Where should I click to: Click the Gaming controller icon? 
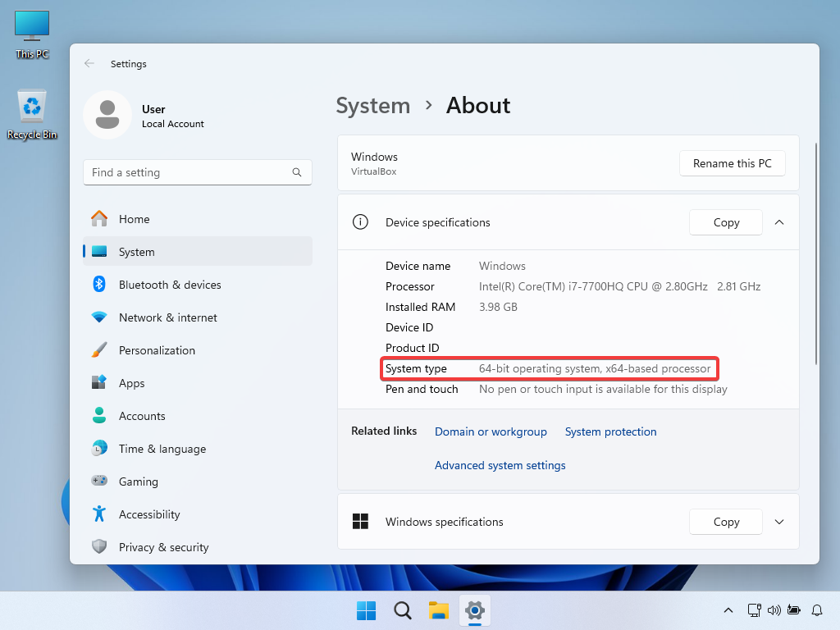[x=99, y=482]
